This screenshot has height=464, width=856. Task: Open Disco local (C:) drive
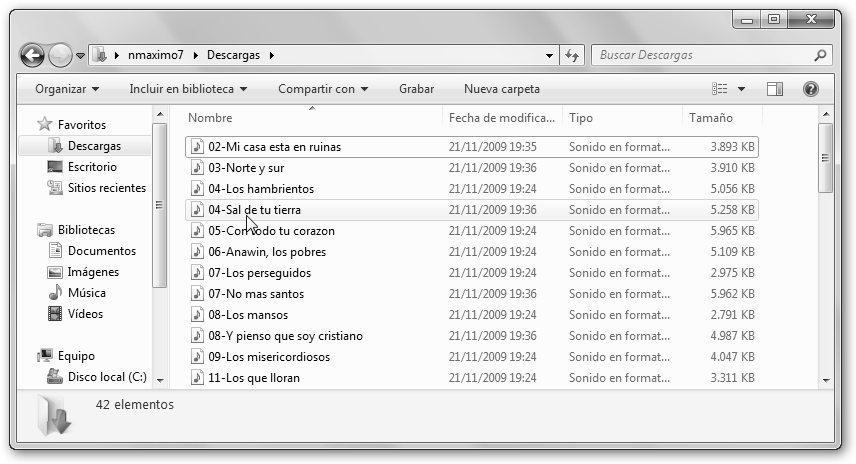click(x=106, y=377)
